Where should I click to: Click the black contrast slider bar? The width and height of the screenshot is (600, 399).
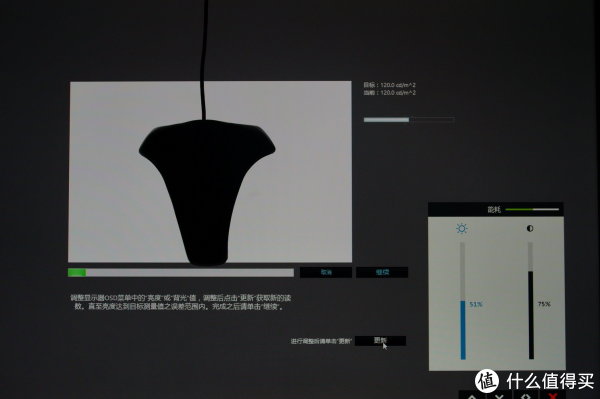tap(531, 315)
